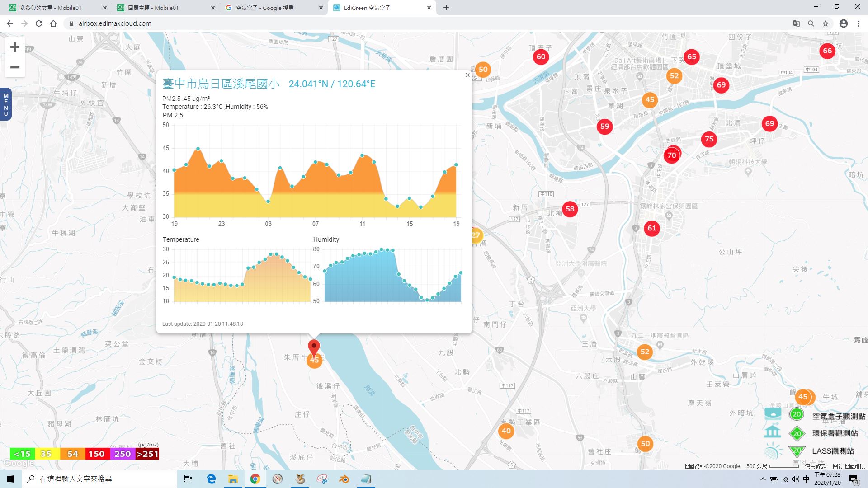Select the red 65 air marker
This screenshot has height=488, width=868.
click(692, 57)
